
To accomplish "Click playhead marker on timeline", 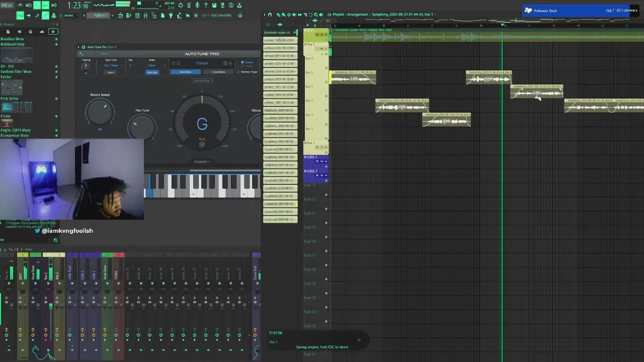I will [502, 25].
